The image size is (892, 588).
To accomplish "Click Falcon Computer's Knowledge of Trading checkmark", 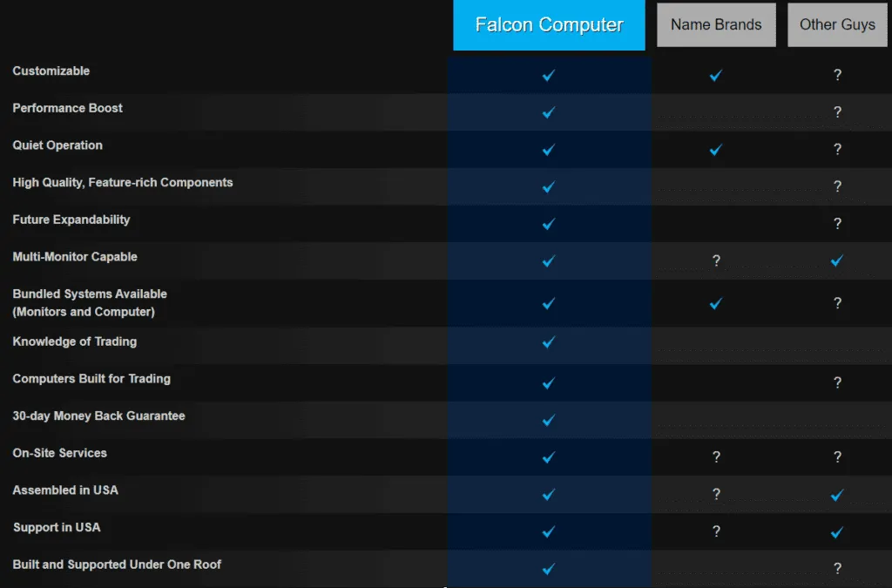I will pyautogui.click(x=549, y=342).
